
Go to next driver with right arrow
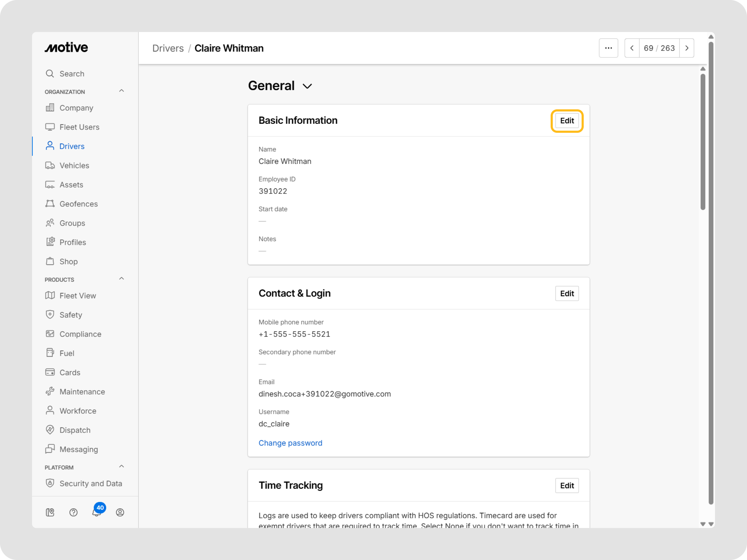tap(686, 48)
